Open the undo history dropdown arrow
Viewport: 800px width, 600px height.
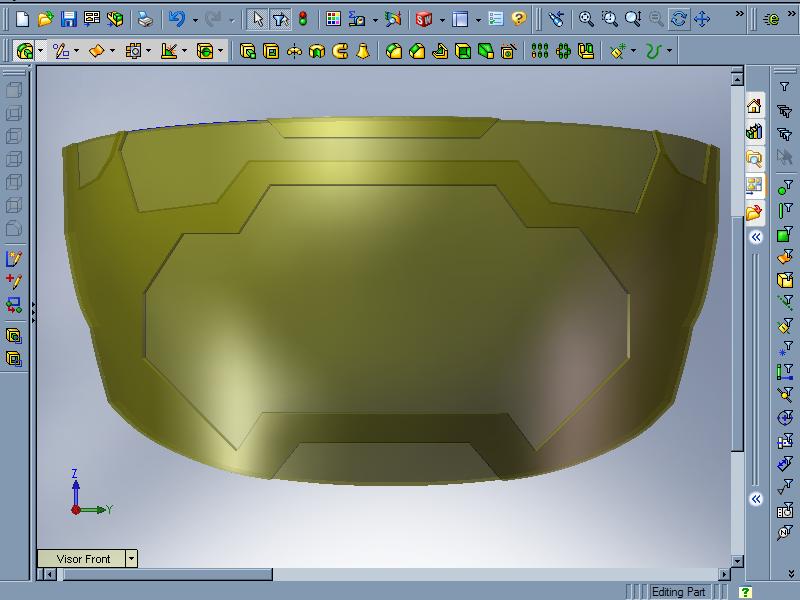(195, 20)
